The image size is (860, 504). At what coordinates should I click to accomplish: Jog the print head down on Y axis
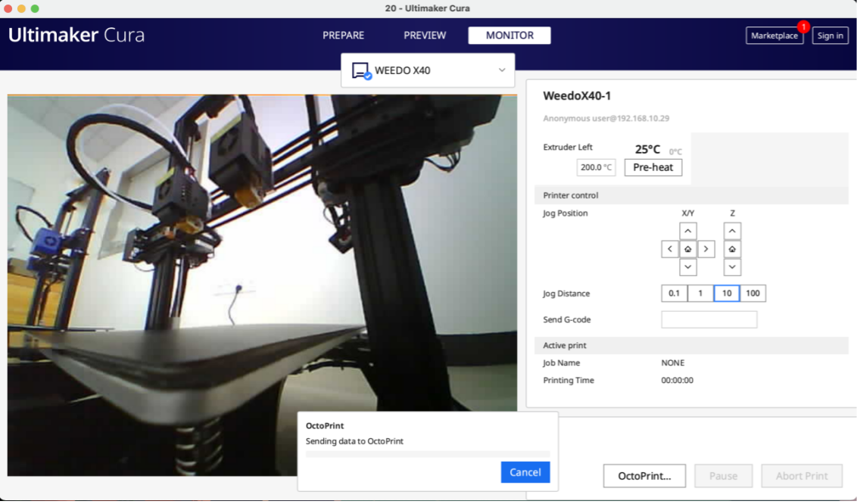click(687, 267)
